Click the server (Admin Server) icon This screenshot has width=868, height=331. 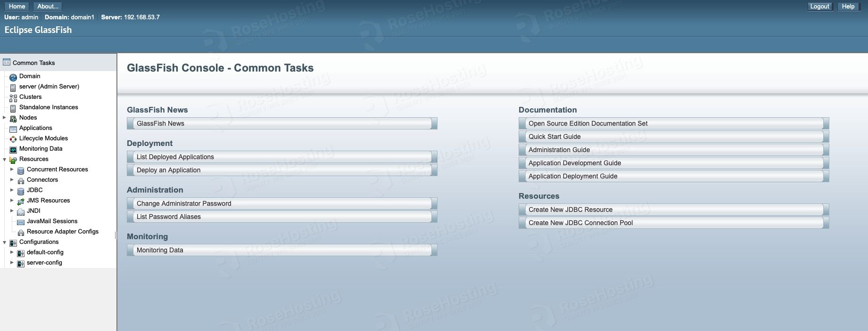click(x=13, y=87)
